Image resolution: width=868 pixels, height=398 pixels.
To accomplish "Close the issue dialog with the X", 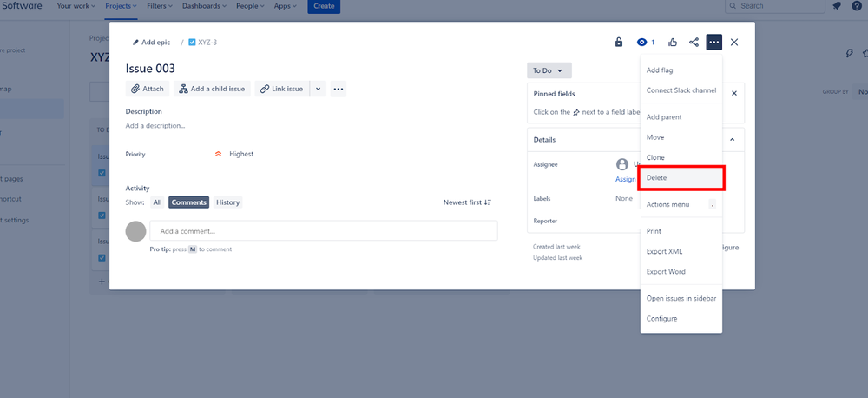I will [734, 42].
